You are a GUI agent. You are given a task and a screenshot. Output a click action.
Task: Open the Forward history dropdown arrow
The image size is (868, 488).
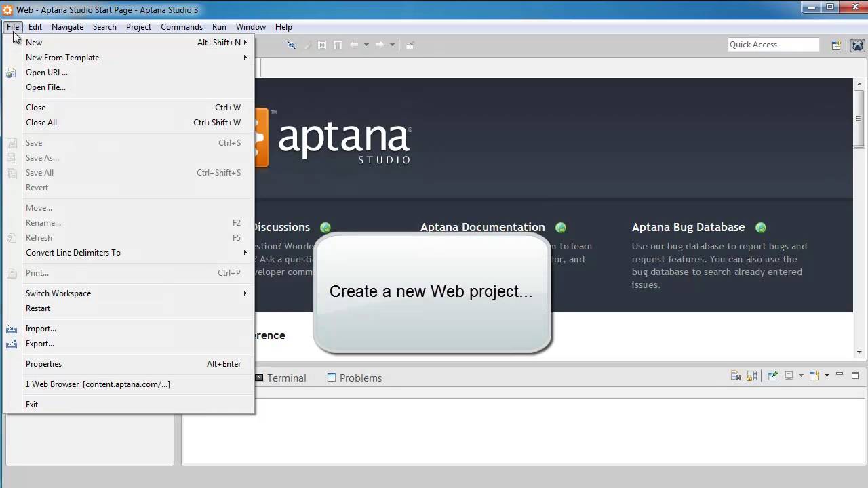(392, 45)
